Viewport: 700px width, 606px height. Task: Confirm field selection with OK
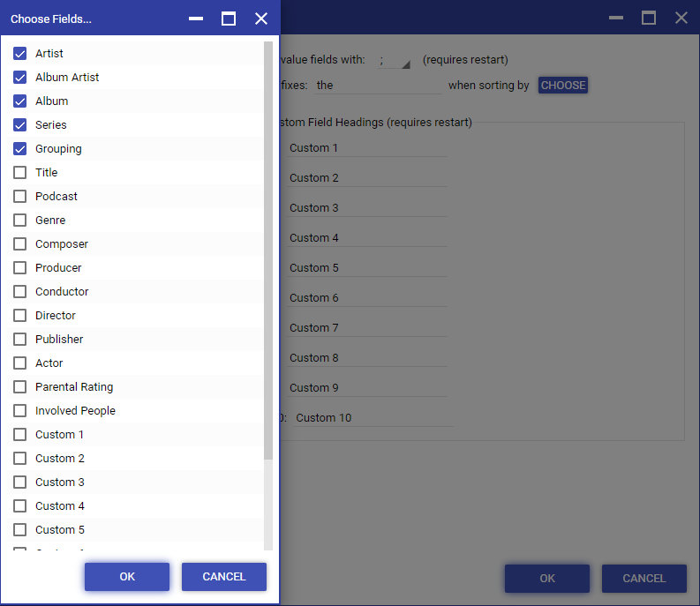click(x=127, y=577)
